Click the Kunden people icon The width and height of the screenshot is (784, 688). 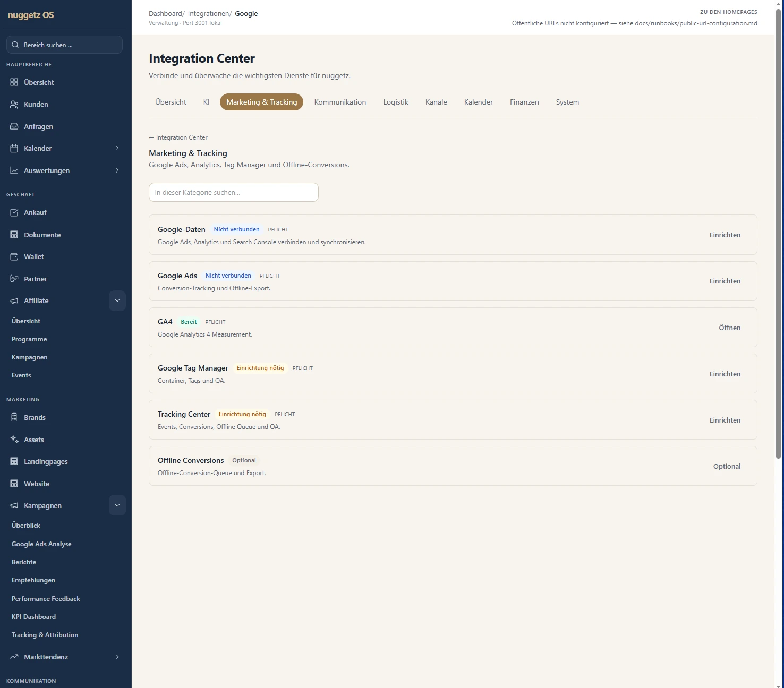tap(14, 104)
